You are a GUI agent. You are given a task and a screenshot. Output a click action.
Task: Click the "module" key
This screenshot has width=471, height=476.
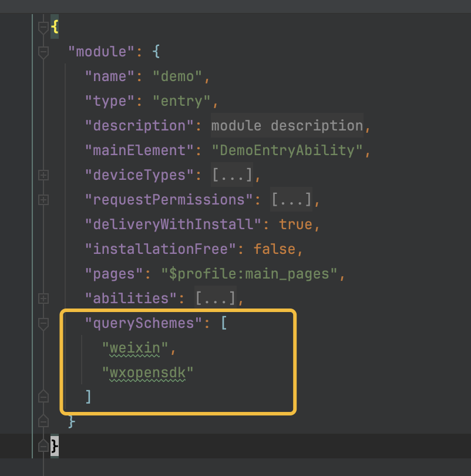(x=101, y=52)
